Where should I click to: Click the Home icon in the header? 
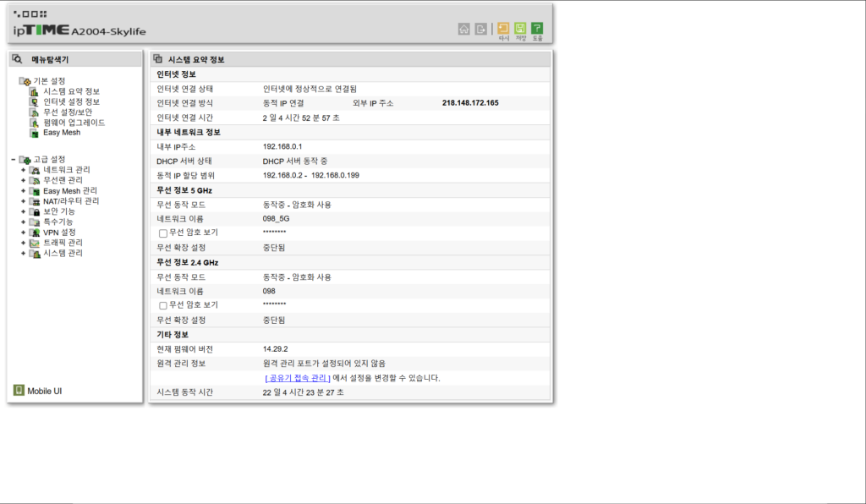[463, 29]
